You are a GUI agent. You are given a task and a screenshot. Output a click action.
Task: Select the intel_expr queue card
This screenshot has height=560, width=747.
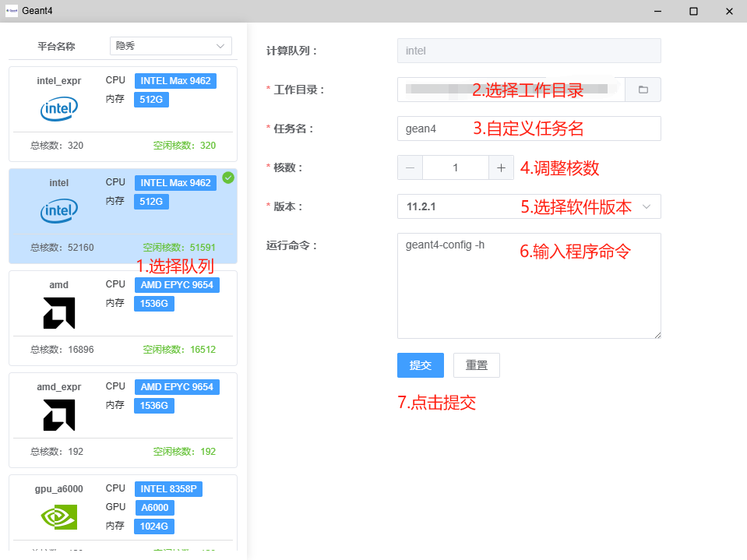click(123, 114)
